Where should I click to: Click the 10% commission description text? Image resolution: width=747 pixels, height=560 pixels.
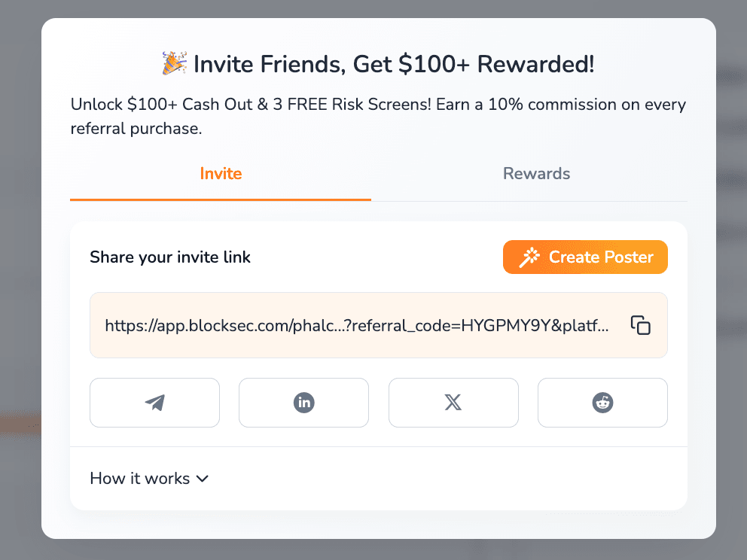pyautogui.click(x=572, y=105)
